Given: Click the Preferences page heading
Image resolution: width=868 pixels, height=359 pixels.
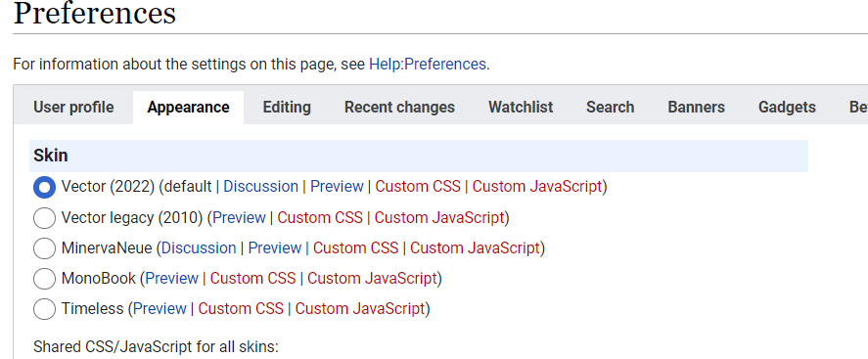Looking at the screenshot, I should click(x=95, y=14).
